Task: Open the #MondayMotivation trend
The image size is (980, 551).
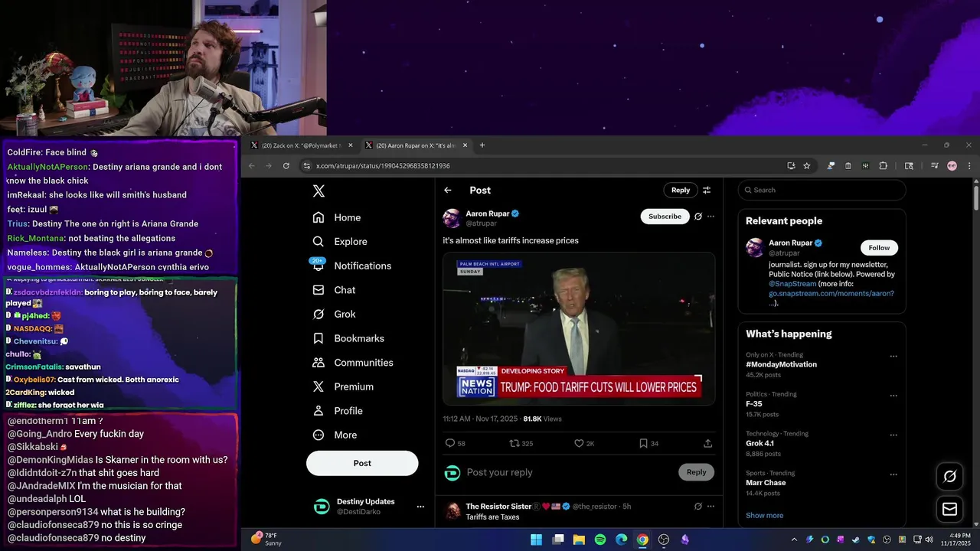Action: click(x=782, y=364)
